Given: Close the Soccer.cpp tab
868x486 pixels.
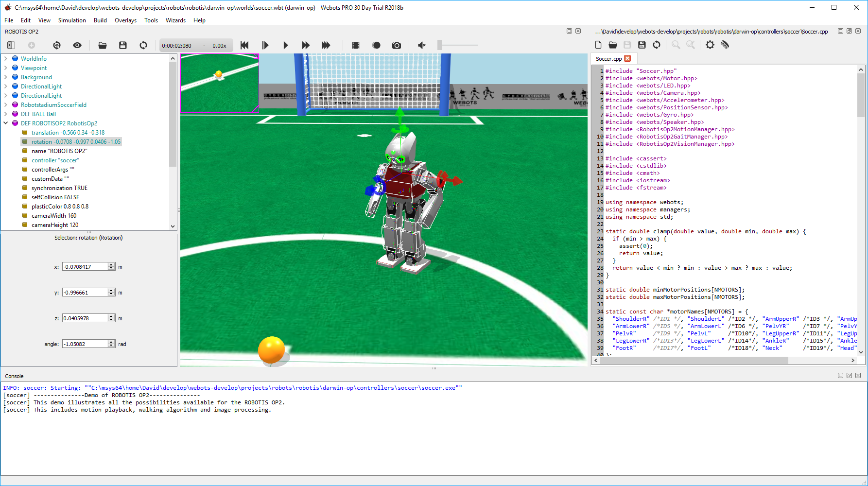Looking at the screenshot, I should [627, 58].
